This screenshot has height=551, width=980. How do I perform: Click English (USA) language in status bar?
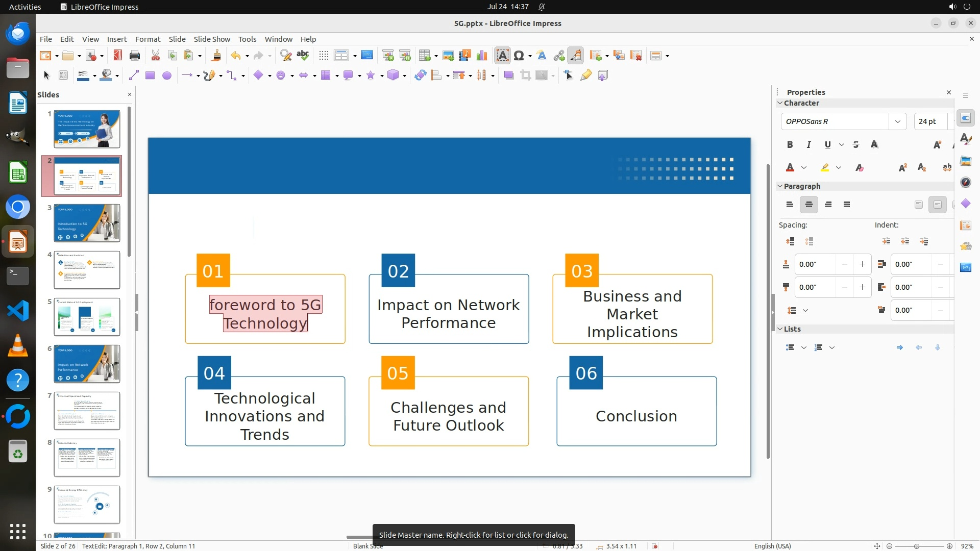tap(772, 546)
